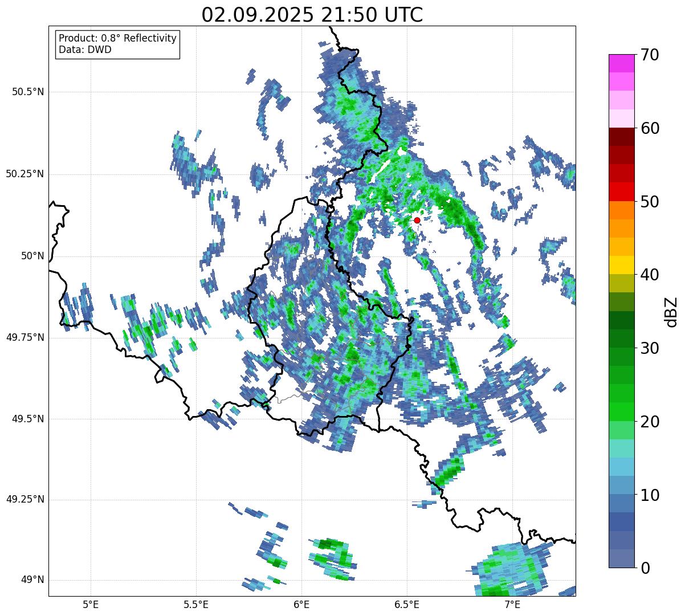The image size is (685, 616).
Task: Click the 'Data: DWD' text
Action: point(85,50)
